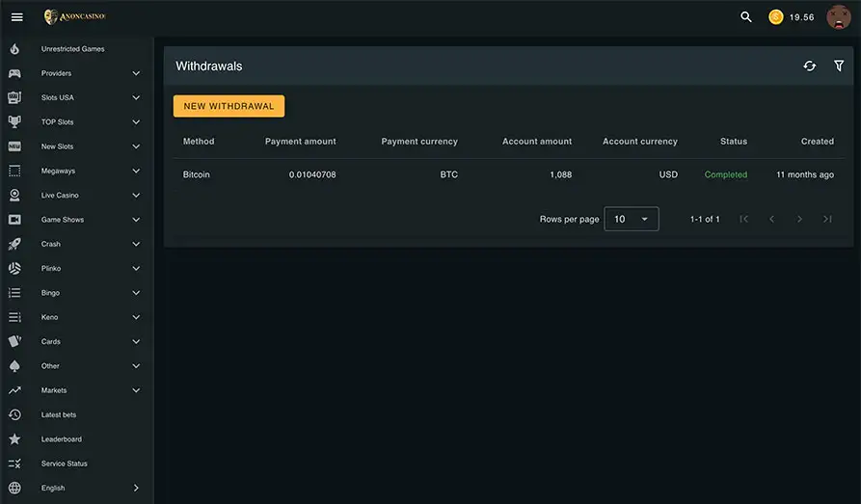This screenshot has width=861, height=504.
Task: Click the Crash rocket icon
Action: (x=14, y=244)
